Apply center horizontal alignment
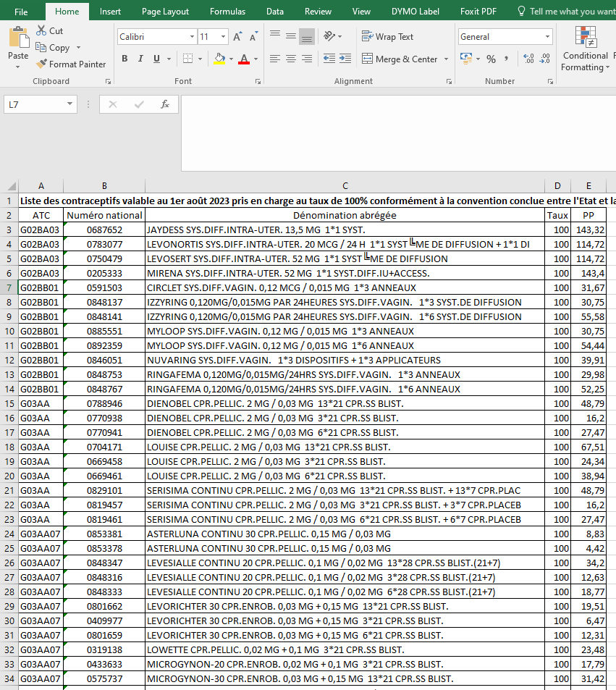This screenshot has width=616, height=690. (291, 59)
